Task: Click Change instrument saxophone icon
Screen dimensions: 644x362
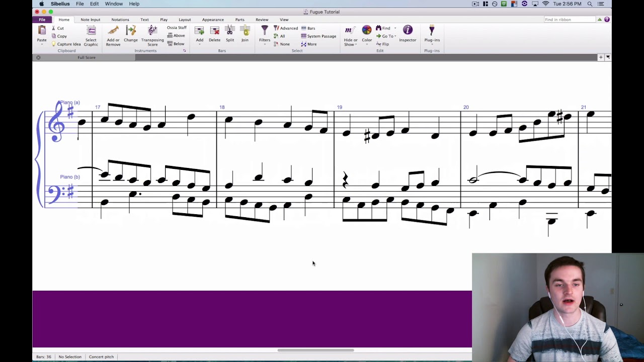Action: [131, 31]
